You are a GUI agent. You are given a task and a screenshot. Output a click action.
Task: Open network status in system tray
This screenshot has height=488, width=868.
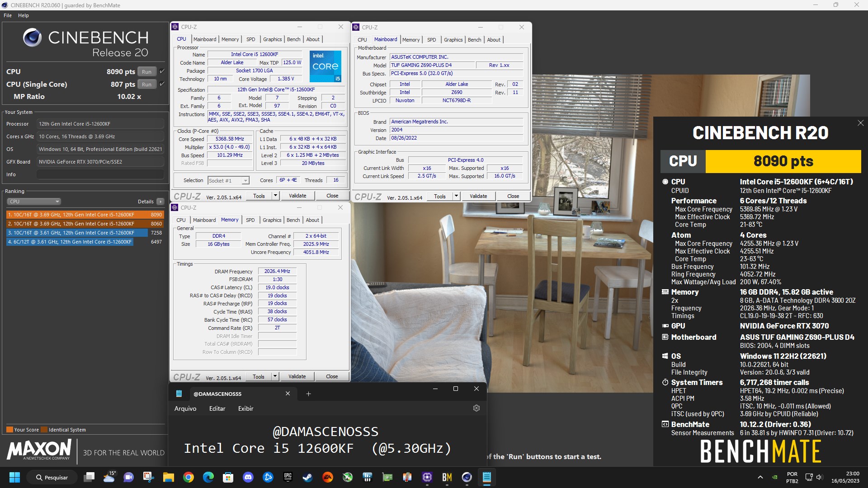click(x=809, y=477)
